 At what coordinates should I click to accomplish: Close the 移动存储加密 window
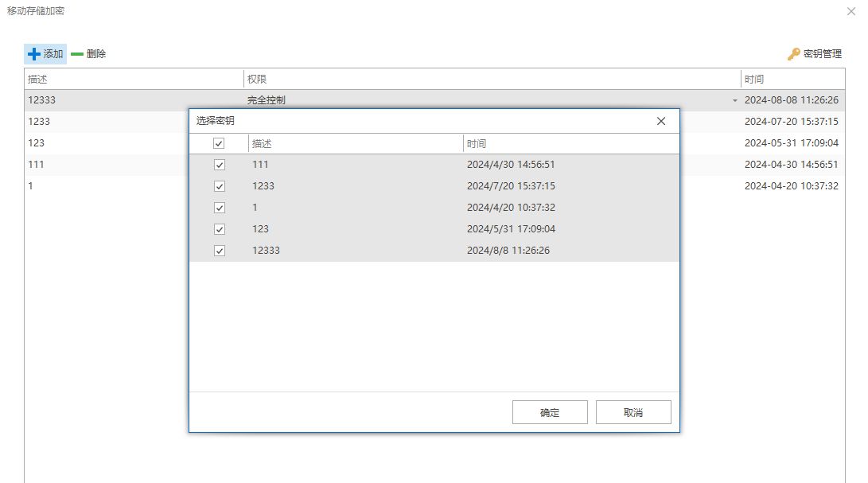pos(850,11)
